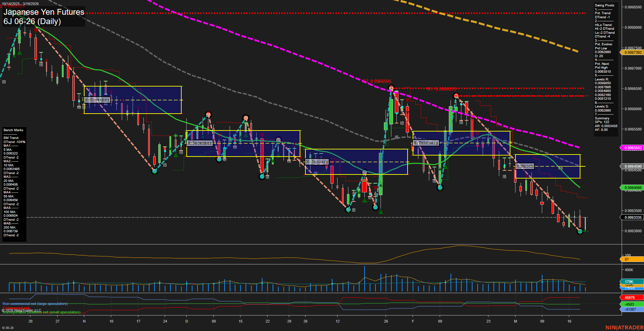Toggle the Non-commercial net legend line
The height and width of the screenshot is (331, 644).
(x=35, y=304)
